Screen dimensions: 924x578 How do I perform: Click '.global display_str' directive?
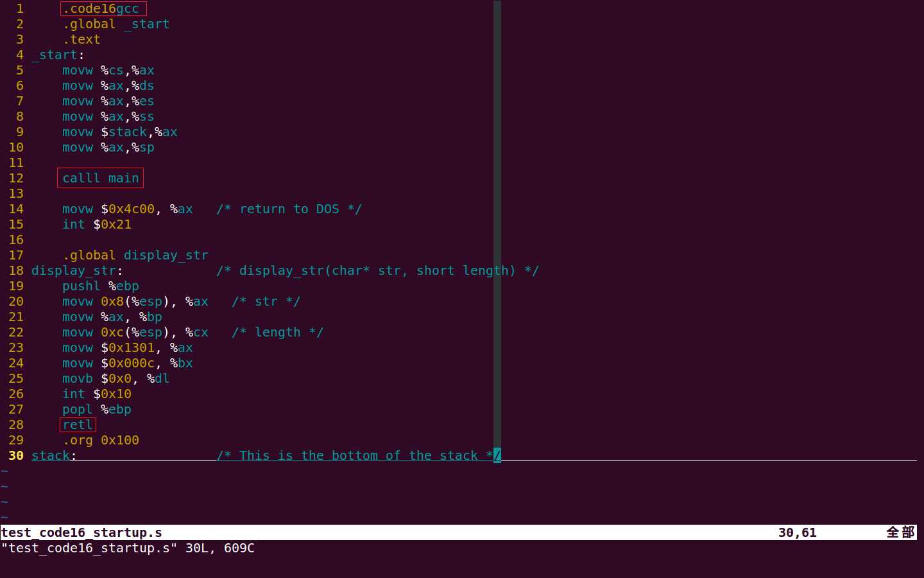[135, 255]
